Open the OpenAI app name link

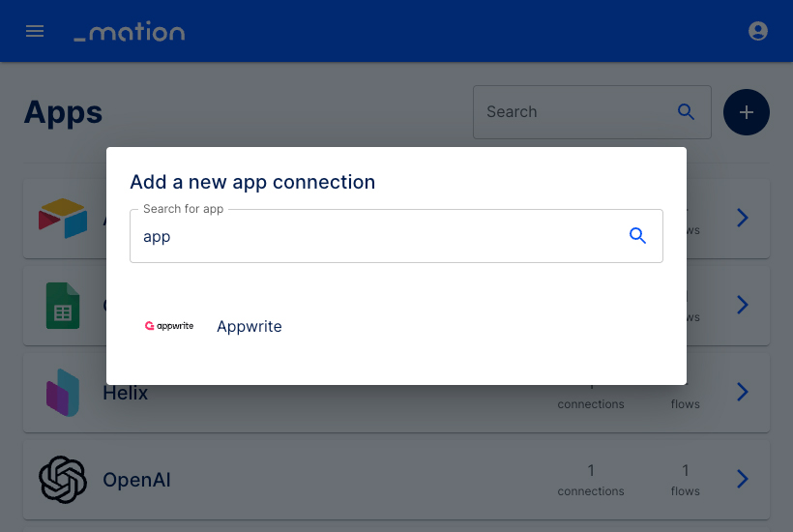tap(136, 480)
